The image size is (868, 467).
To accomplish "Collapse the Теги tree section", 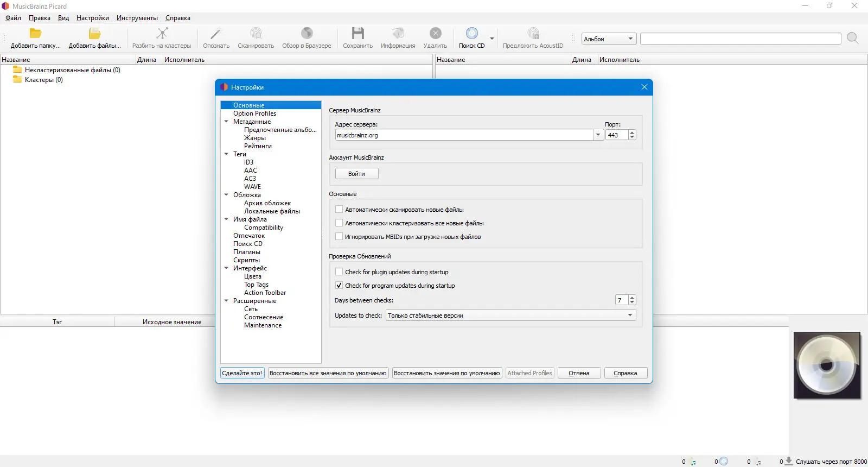I will coord(226,154).
